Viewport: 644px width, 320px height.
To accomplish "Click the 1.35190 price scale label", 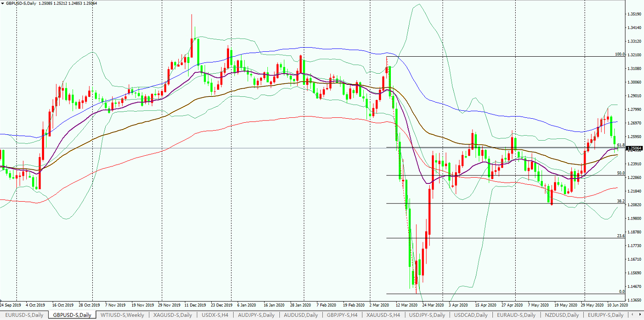I will pos(634,14).
